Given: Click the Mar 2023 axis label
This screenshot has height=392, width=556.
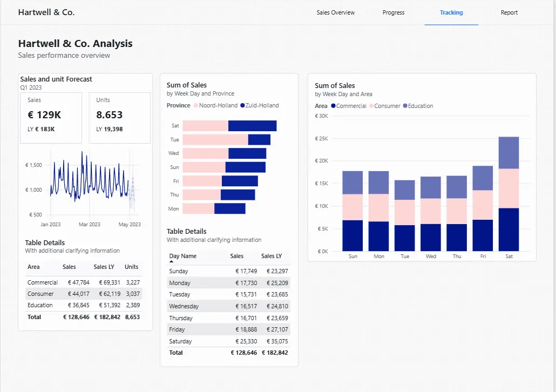Looking at the screenshot, I should 90,225.
